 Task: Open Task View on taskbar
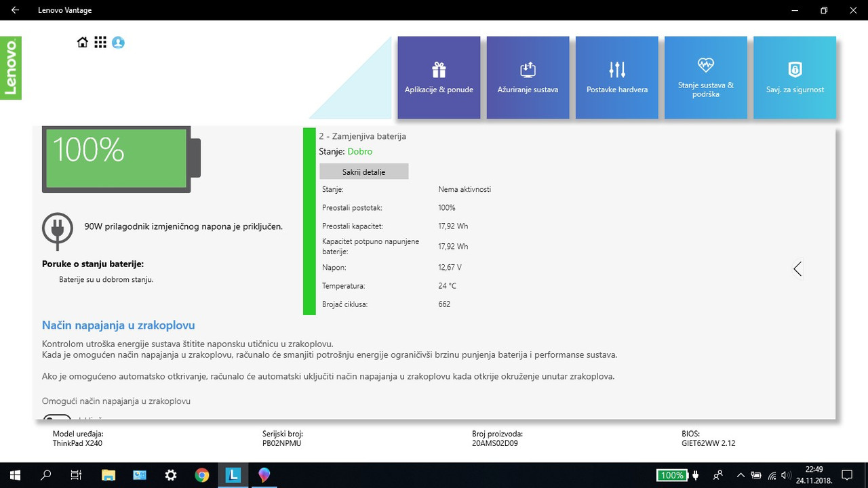click(77, 475)
